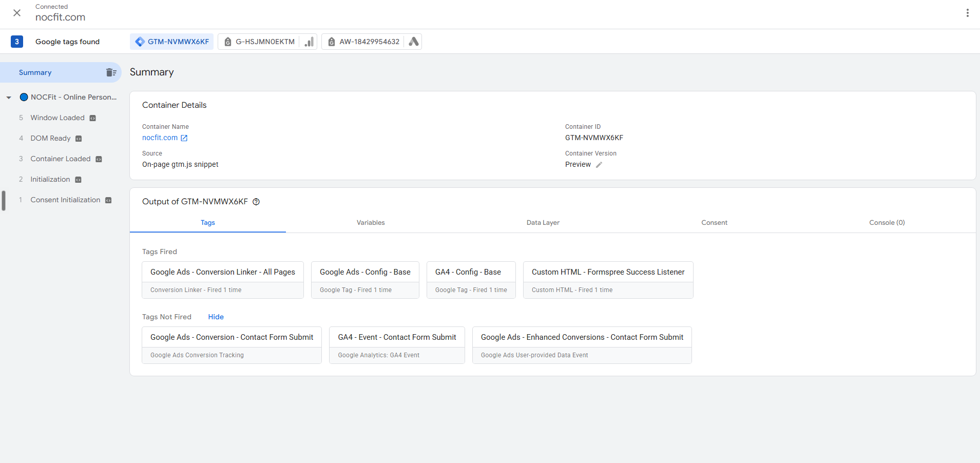
Task: Click the API icon next to DOM Ready
Action: point(79,139)
